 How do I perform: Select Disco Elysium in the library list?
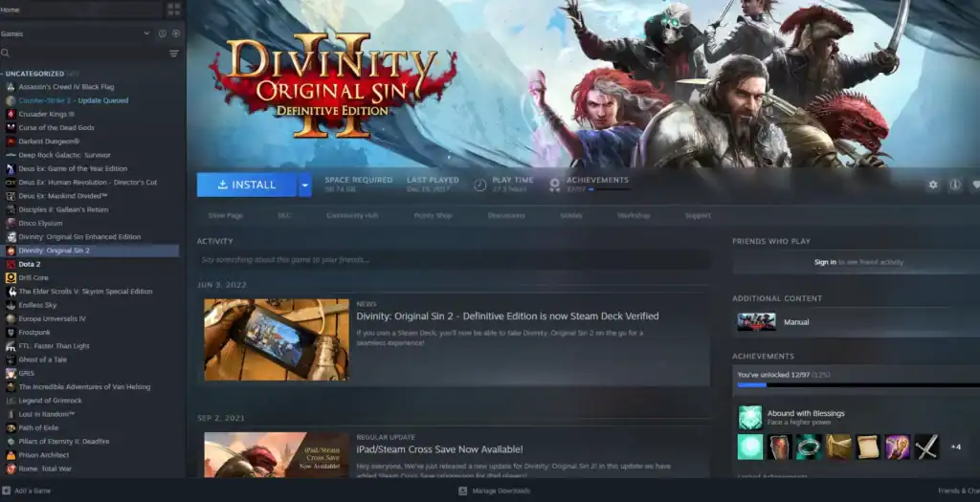[40, 223]
